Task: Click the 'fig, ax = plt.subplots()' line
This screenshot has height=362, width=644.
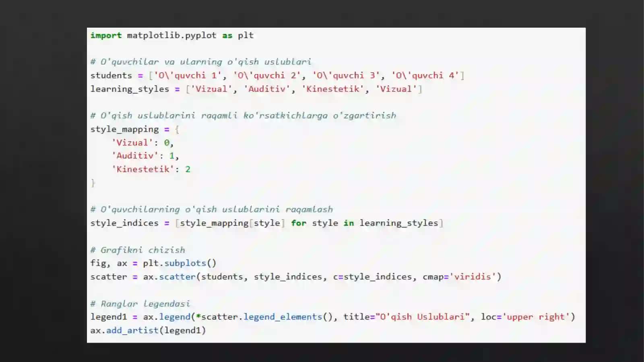Action: pyautogui.click(x=153, y=263)
